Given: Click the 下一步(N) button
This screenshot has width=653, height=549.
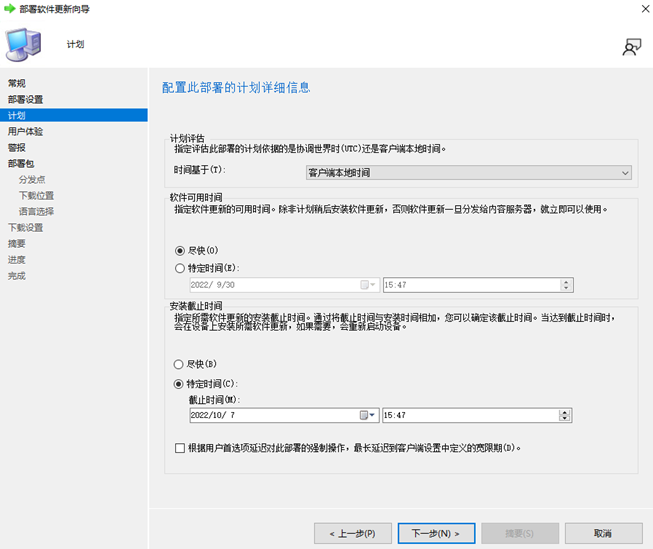Looking at the screenshot, I should [436, 533].
